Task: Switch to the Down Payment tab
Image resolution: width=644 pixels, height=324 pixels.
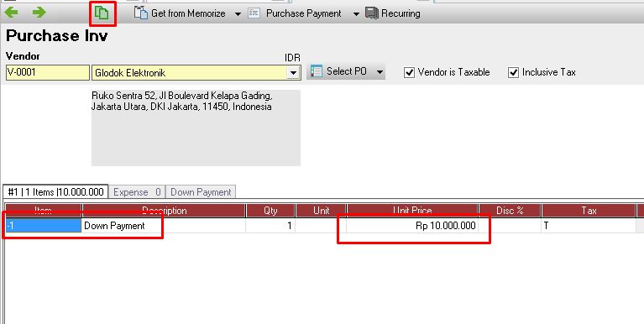Action: tap(201, 192)
